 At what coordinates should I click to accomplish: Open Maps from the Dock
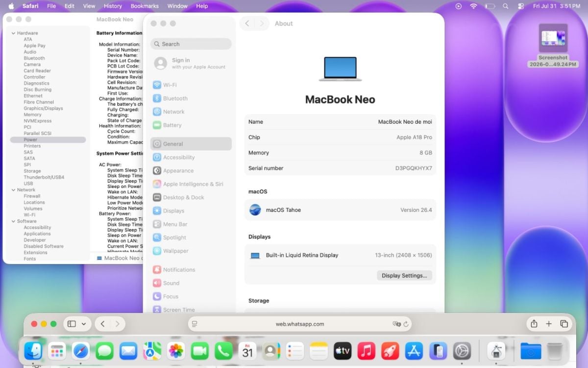152,351
